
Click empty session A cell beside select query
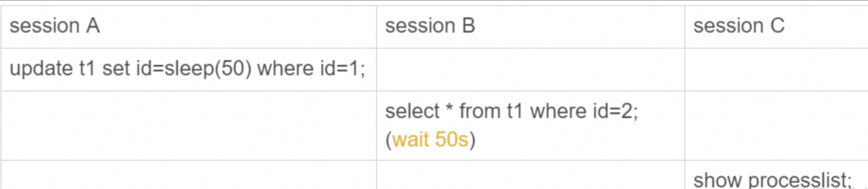(188, 125)
